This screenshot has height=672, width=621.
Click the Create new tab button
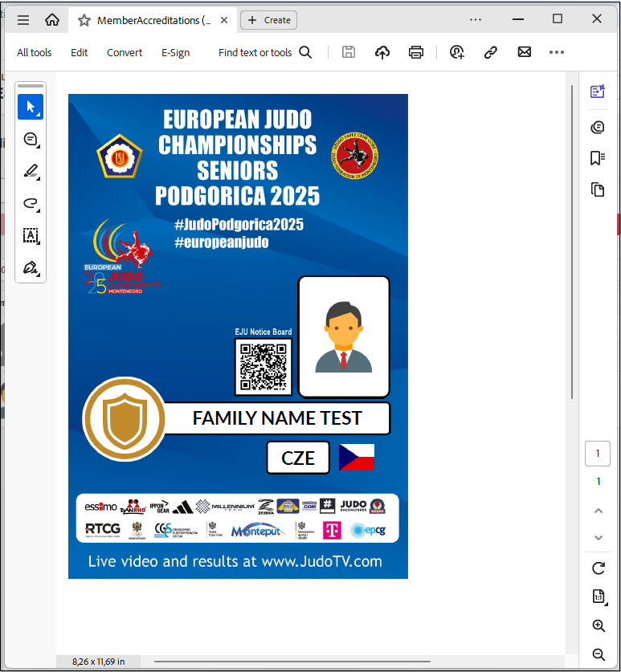(x=269, y=20)
